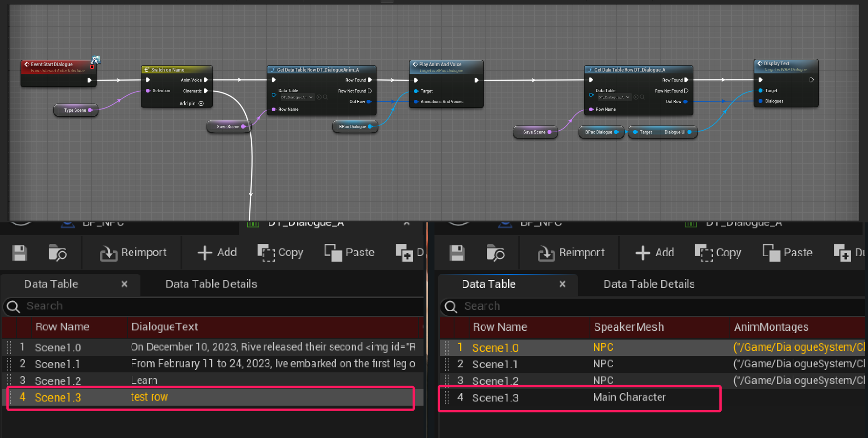The image size is (868, 438).
Task: Open the DT_DialogueAni data table dropdown
Action: point(297,97)
